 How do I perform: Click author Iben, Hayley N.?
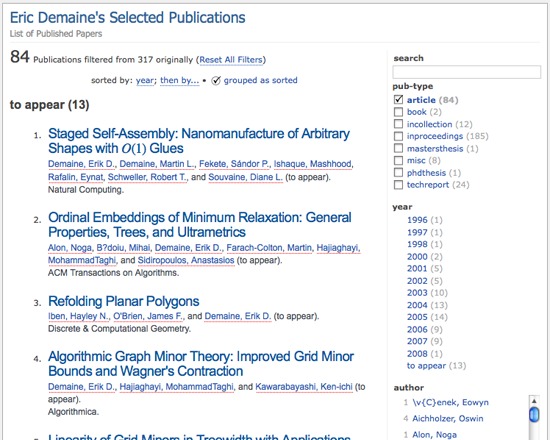click(x=78, y=316)
